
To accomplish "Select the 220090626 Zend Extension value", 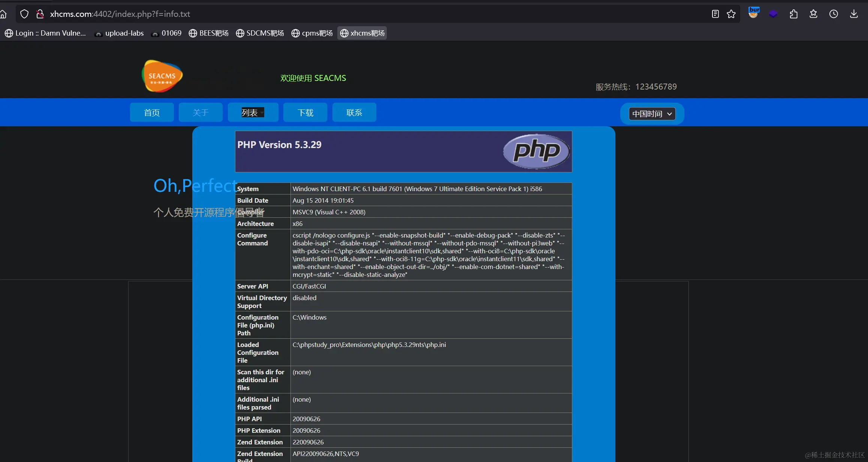I will (x=308, y=442).
